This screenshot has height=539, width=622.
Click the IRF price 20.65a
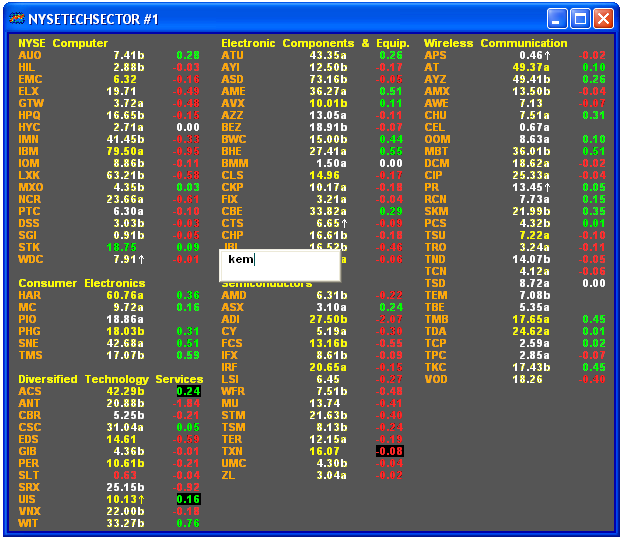click(328, 367)
